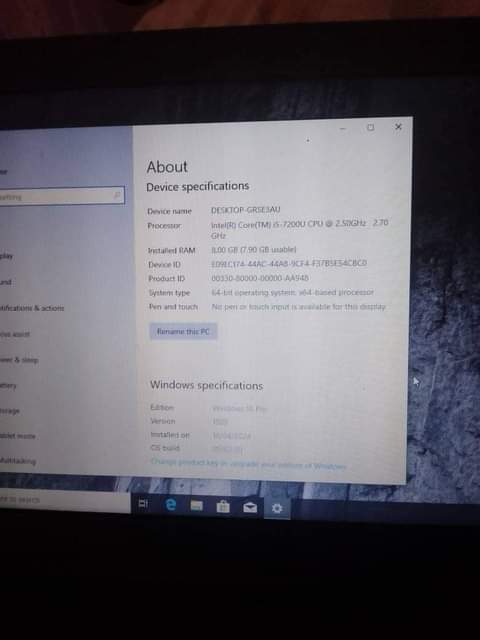Select the Device ID value
This screenshot has height=640, width=480.
tap(289, 264)
